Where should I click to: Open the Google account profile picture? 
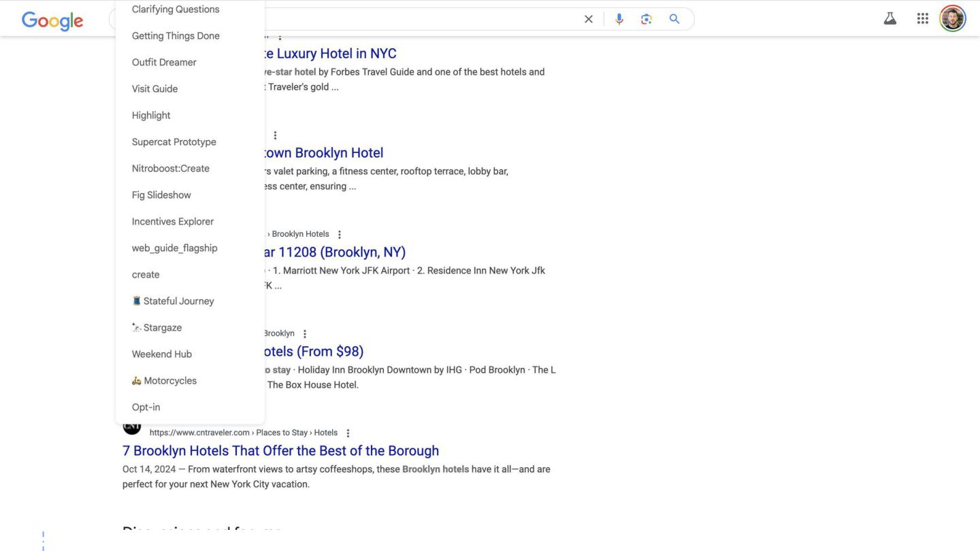953,19
